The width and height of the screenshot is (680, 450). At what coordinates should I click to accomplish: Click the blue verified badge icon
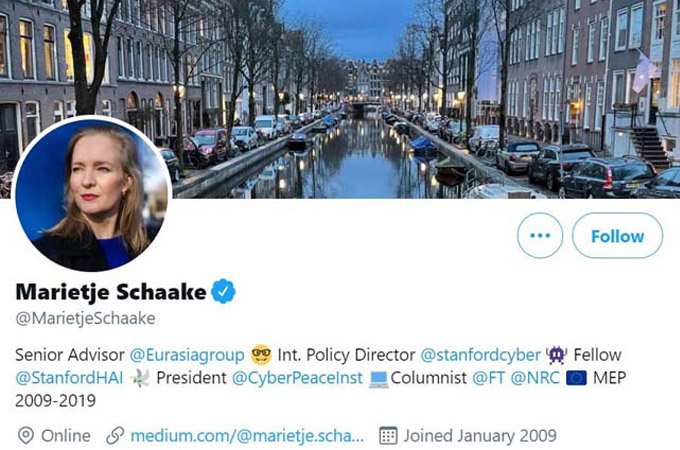point(223,291)
